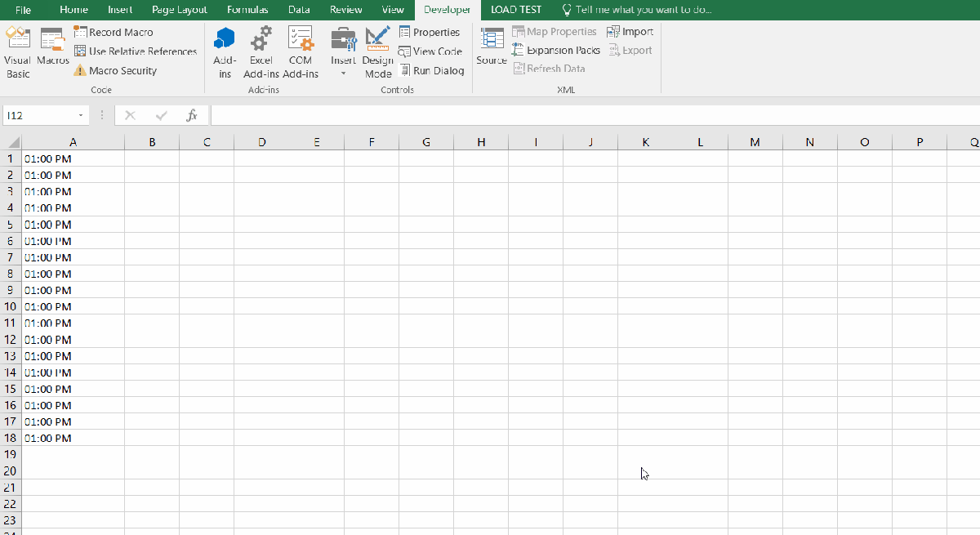Click Run Dialog
Image resolution: width=980 pixels, height=535 pixels.
coord(432,70)
